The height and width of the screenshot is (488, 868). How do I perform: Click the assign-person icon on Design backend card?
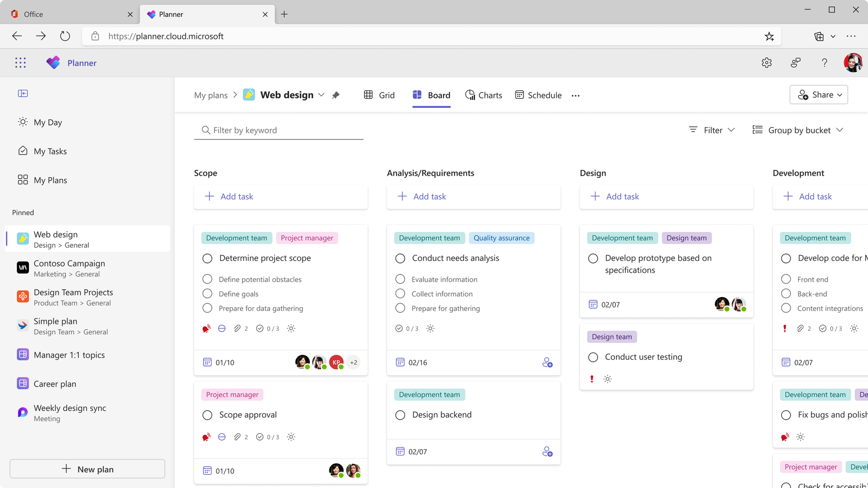pyautogui.click(x=548, y=451)
